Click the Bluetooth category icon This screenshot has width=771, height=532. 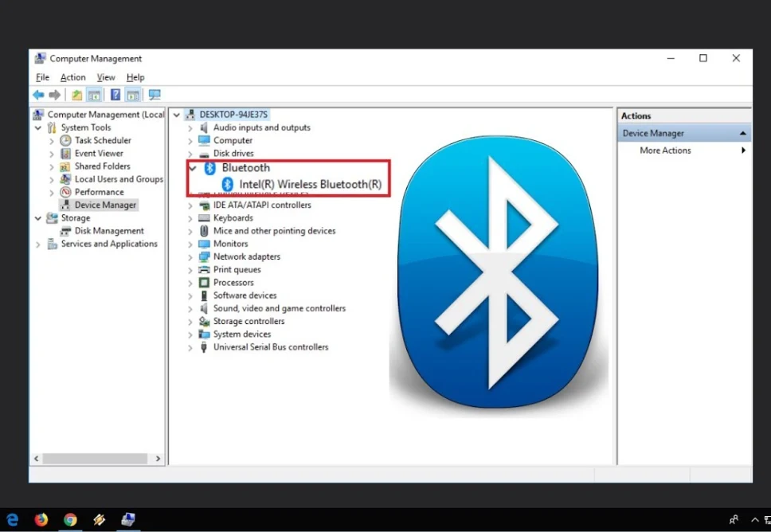[x=210, y=168]
